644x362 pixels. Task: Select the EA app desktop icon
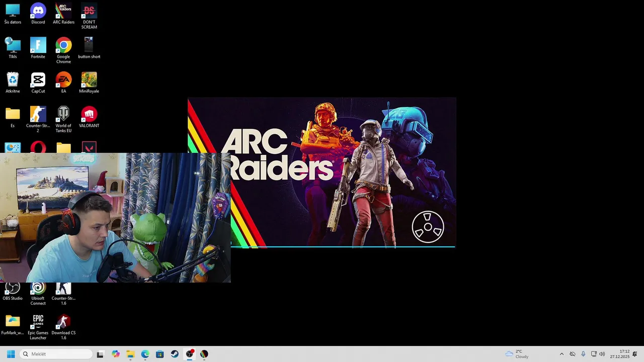[63, 83]
